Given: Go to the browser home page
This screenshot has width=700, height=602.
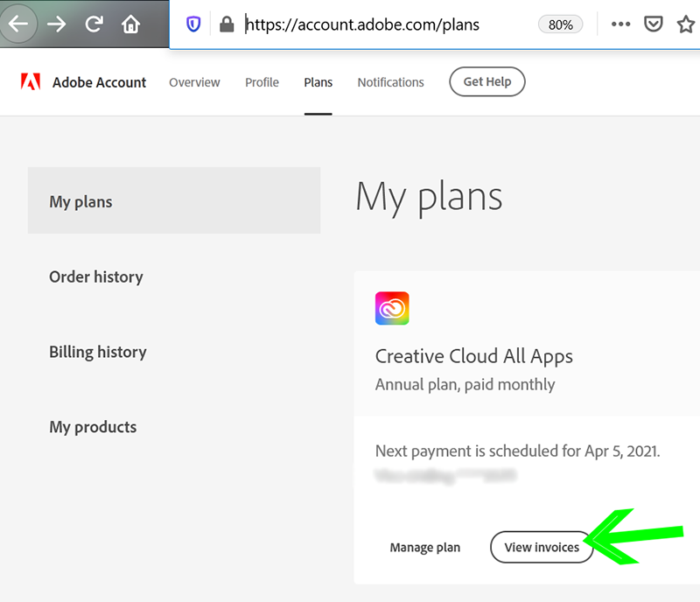Looking at the screenshot, I should point(129,24).
